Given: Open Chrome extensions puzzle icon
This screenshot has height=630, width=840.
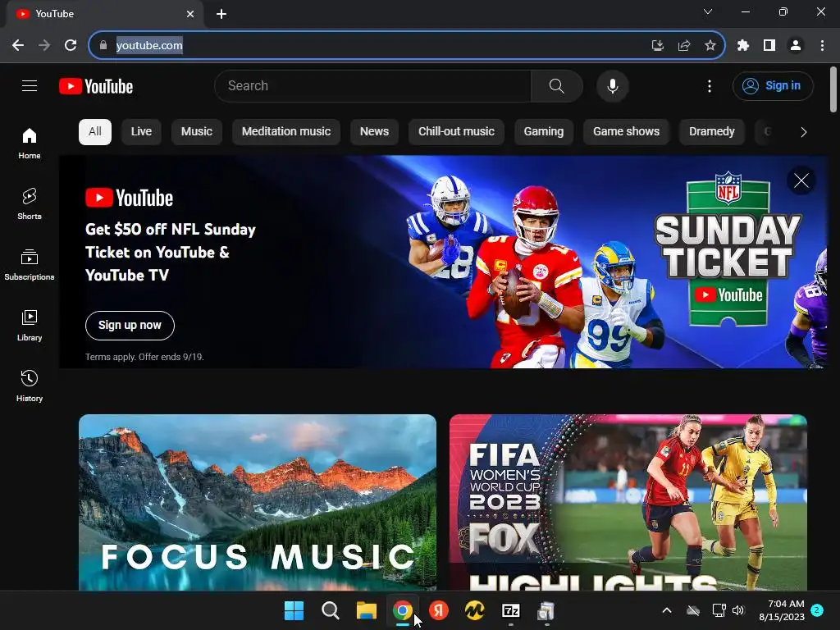Looking at the screenshot, I should [x=743, y=46].
